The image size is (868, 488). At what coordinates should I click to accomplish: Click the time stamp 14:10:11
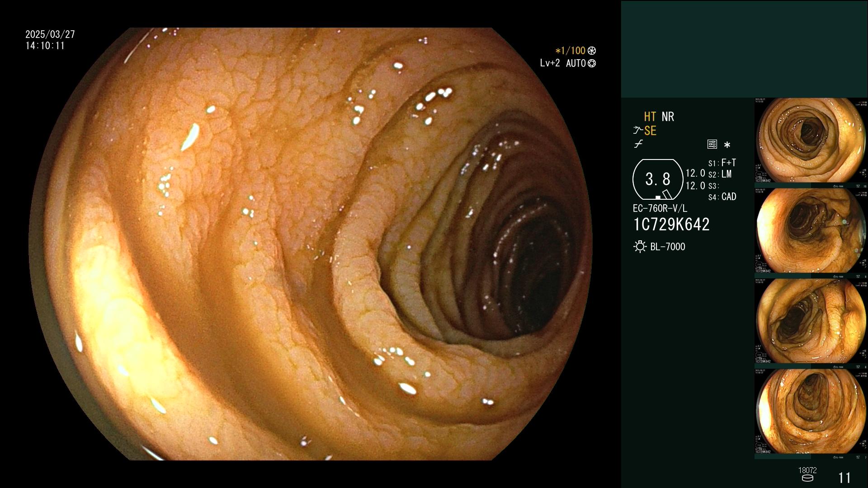pos(45,46)
